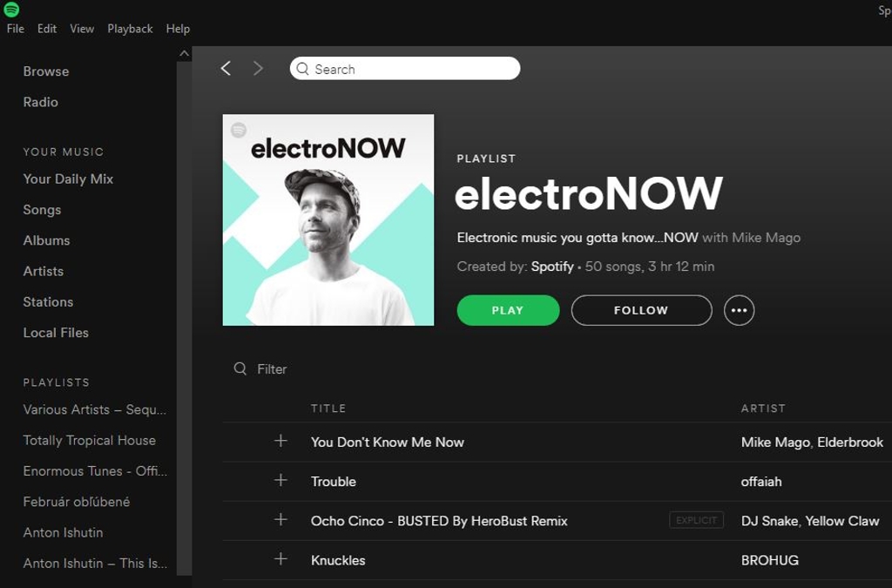This screenshot has width=892, height=588.
Task: Open Totally Tropical House playlist
Action: pos(90,440)
